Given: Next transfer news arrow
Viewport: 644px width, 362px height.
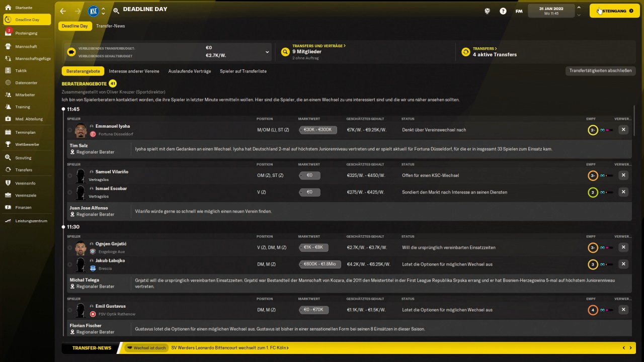Looking at the screenshot, I should point(631,347).
